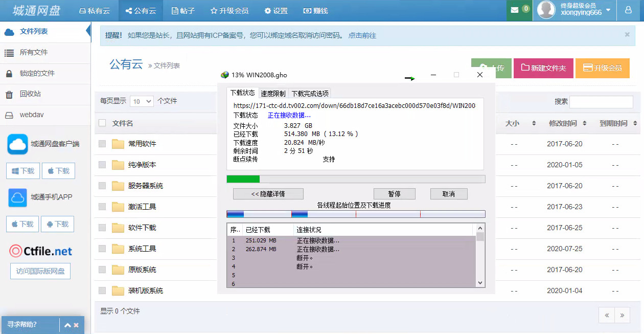Open 回收站 in the sidebar
The width and height of the screenshot is (644, 334).
[x=45, y=94]
